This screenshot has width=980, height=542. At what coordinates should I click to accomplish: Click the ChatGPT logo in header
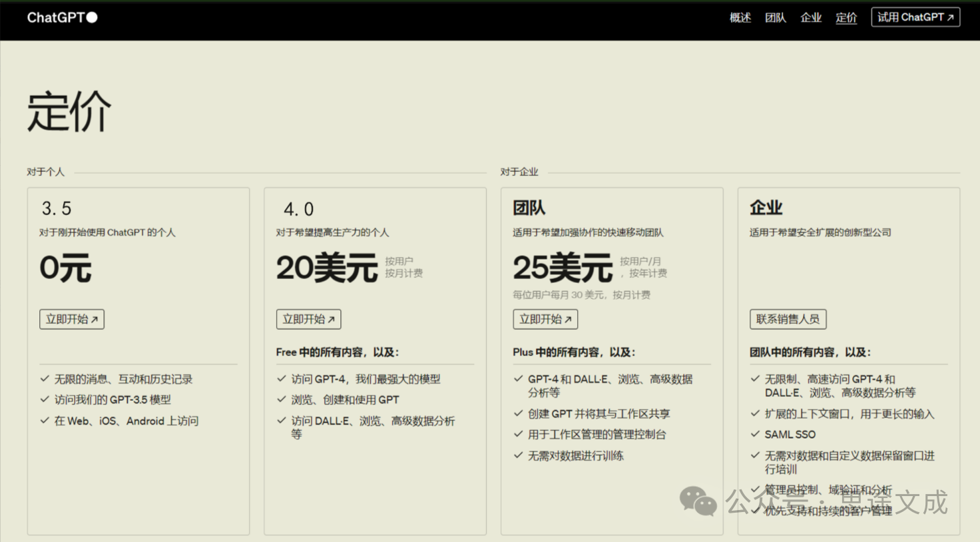(x=62, y=17)
